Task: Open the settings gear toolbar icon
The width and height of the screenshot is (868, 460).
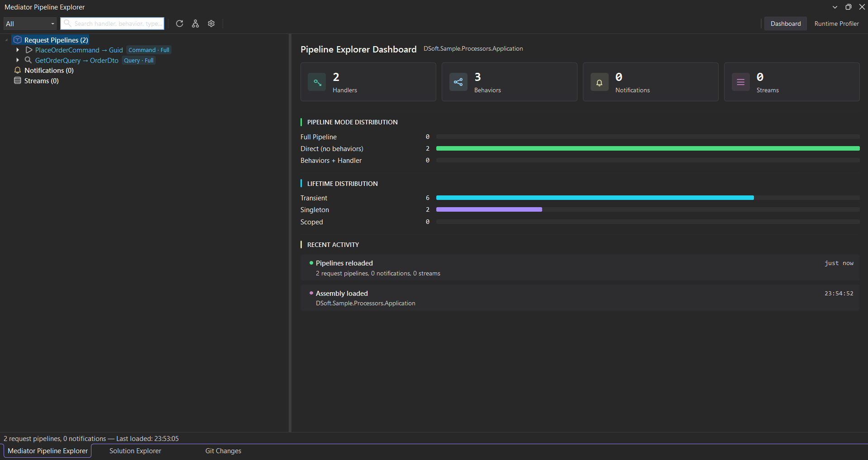Action: pyautogui.click(x=211, y=24)
